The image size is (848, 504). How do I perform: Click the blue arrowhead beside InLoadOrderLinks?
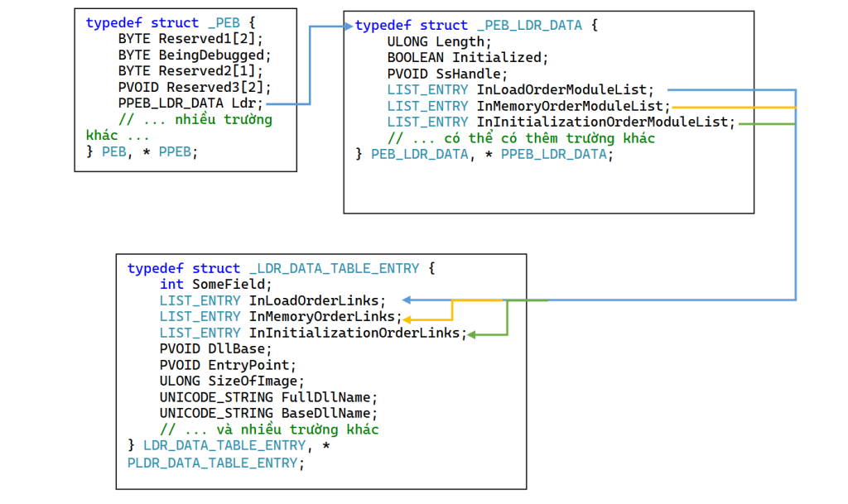pos(407,300)
